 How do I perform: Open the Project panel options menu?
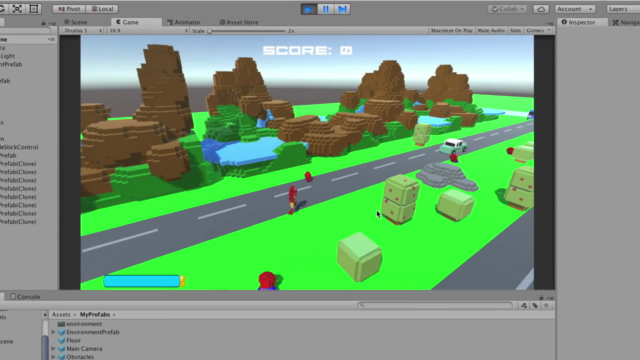point(550,298)
